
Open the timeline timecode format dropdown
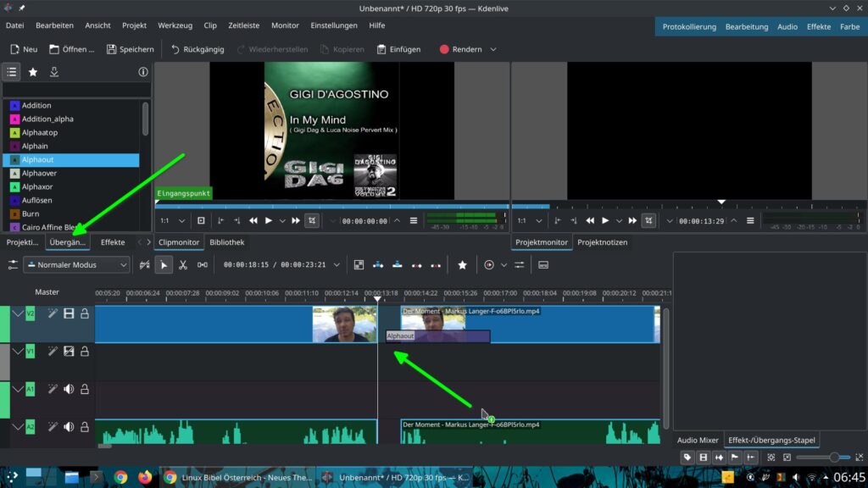(x=337, y=265)
